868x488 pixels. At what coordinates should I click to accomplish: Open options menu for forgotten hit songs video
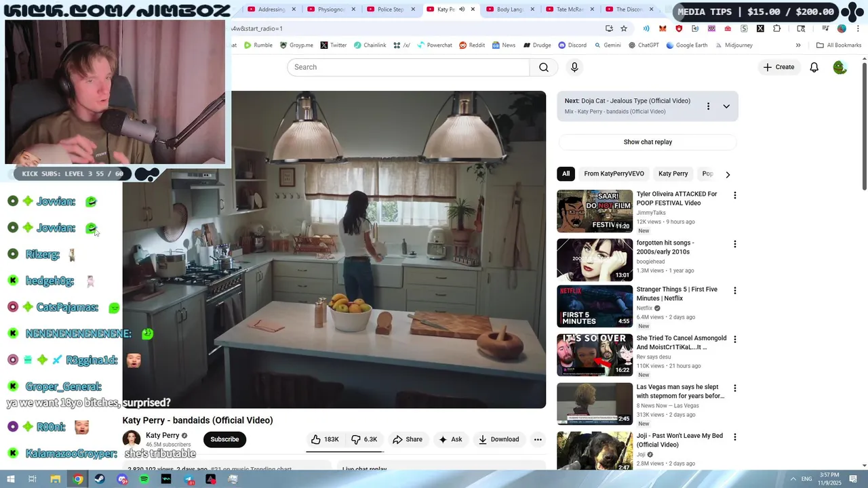click(x=734, y=244)
